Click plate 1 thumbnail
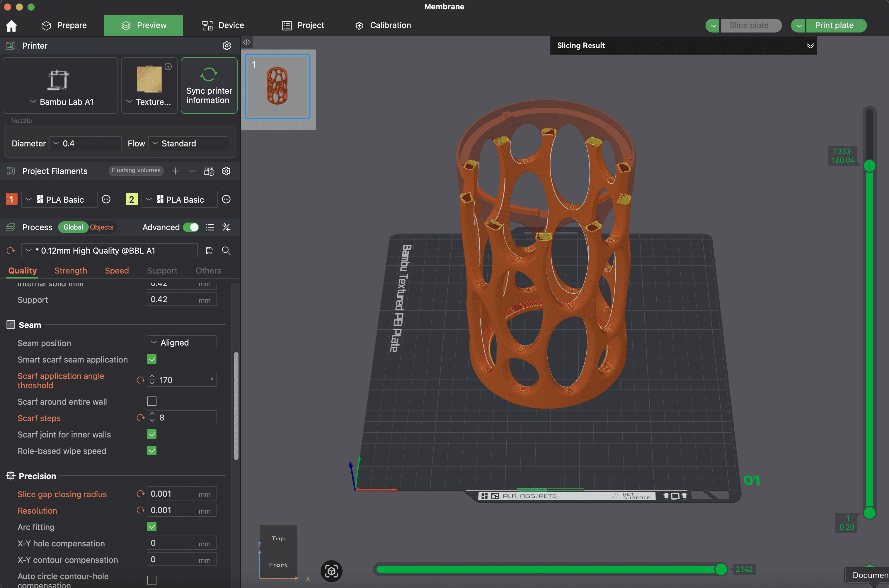Image resolution: width=889 pixels, height=588 pixels. tap(278, 87)
